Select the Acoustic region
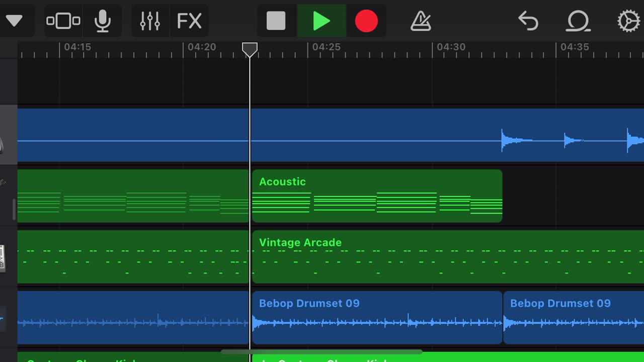This screenshot has height=362, width=644. [x=377, y=196]
